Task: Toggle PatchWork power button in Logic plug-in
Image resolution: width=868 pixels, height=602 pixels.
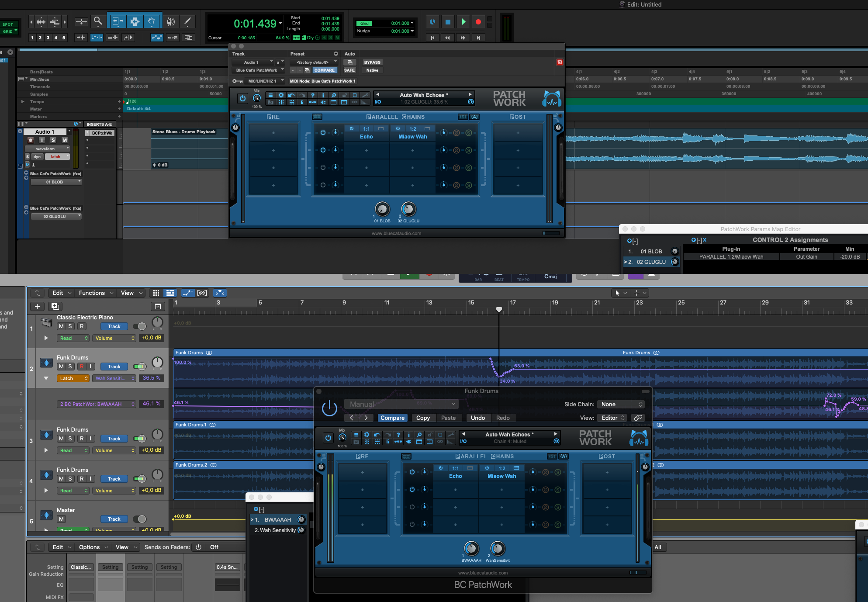Action: pyautogui.click(x=328, y=438)
